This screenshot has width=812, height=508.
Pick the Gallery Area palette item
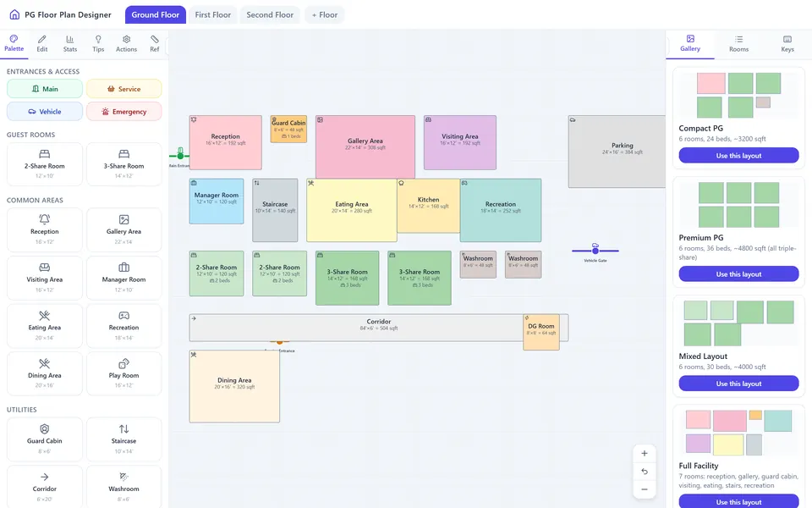tap(123, 230)
